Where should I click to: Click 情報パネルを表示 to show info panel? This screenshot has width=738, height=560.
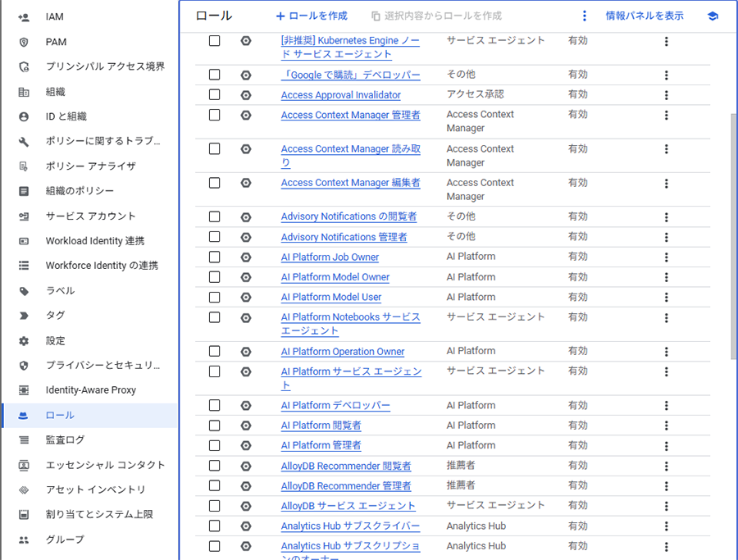(x=644, y=16)
